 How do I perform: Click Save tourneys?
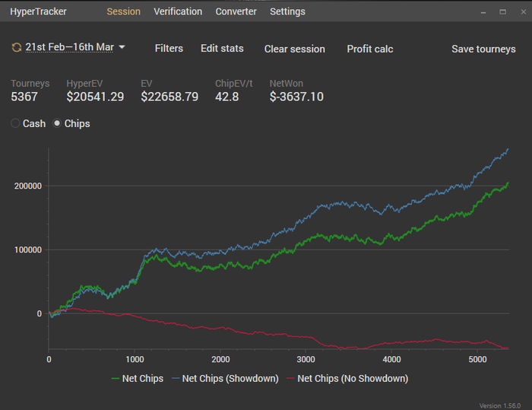[483, 49]
